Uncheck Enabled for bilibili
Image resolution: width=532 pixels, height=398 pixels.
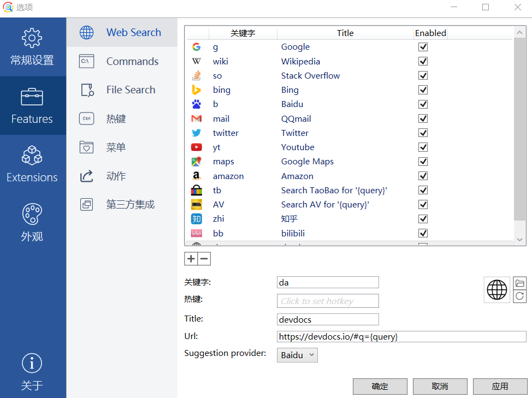(x=423, y=233)
